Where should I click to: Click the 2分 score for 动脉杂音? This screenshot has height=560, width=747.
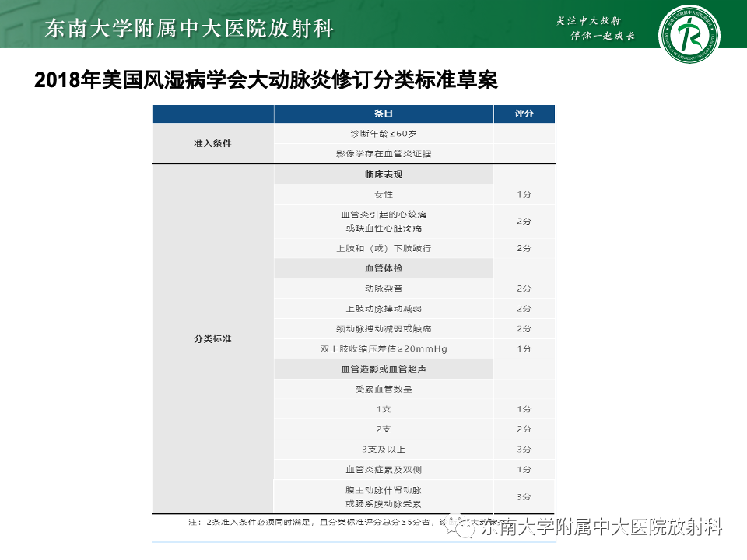tap(524, 289)
